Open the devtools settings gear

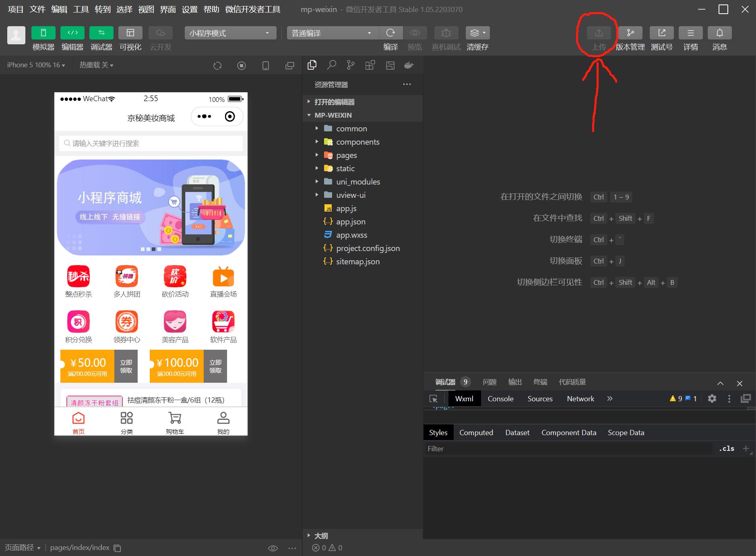pyautogui.click(x=712, y=398)
